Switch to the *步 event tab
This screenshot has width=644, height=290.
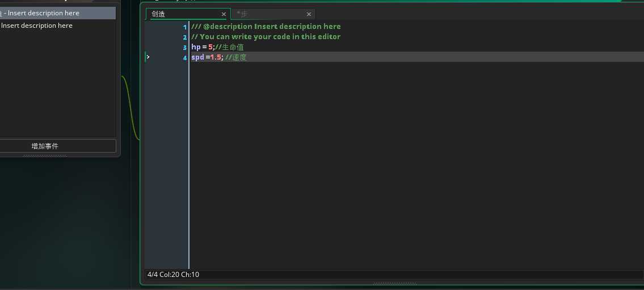(x=273, y=14)
